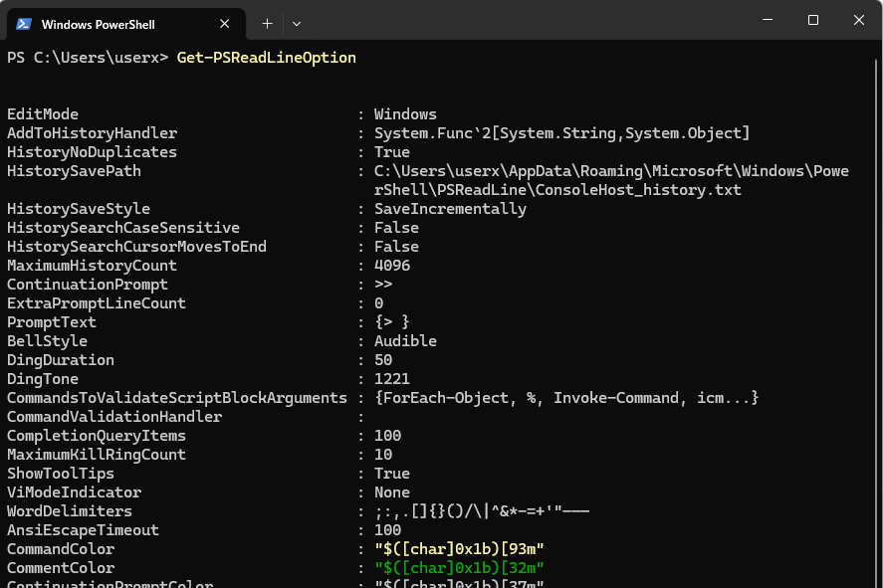Click the HistorySaveStyle value SaveIncrementally
The image size is (883, 588).
[450, 209]
